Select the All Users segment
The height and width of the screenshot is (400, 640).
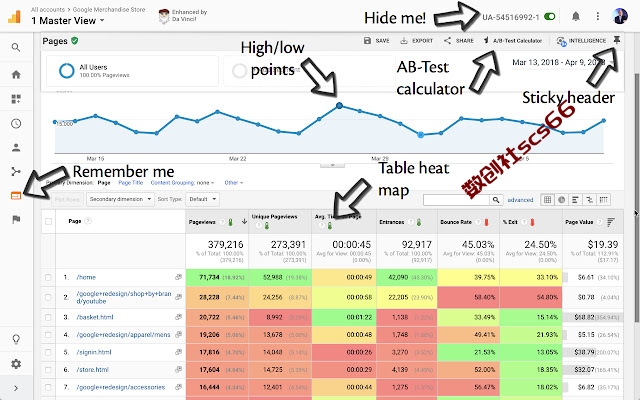133,71
